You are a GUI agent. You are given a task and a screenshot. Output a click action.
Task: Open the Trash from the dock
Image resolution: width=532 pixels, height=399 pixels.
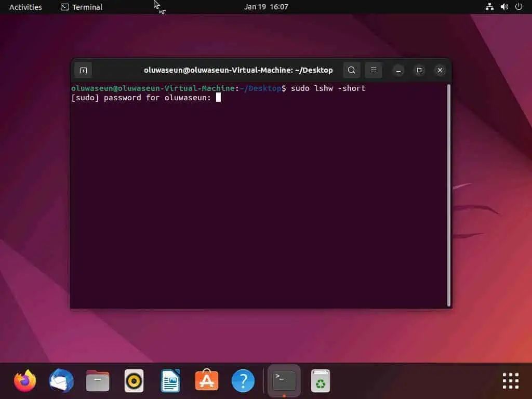click(320, 380)
